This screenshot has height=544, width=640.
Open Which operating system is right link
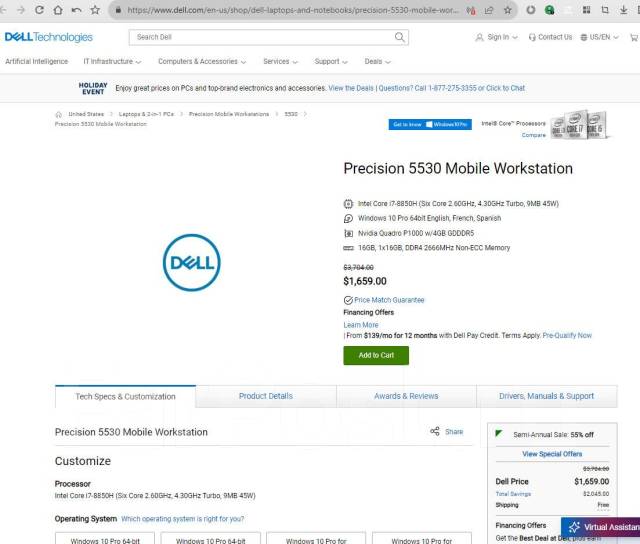(182, 519)
